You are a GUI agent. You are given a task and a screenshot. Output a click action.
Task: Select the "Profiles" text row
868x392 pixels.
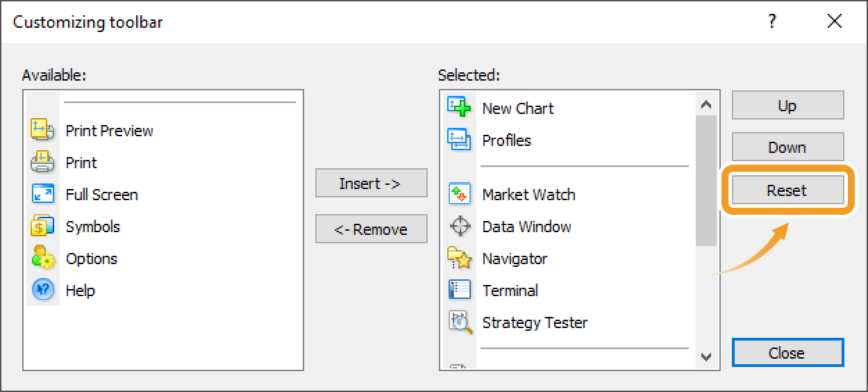pos(507,140)
